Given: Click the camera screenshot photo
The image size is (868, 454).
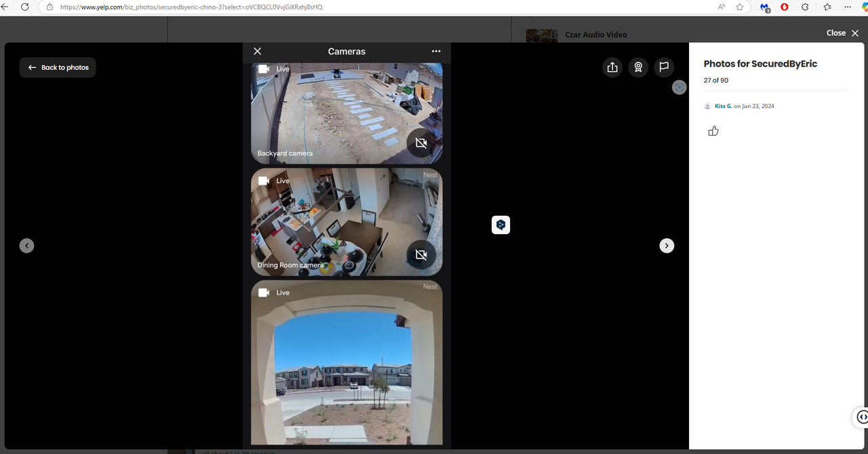Looking at the screenshot, I should click(x=347, y=244).
